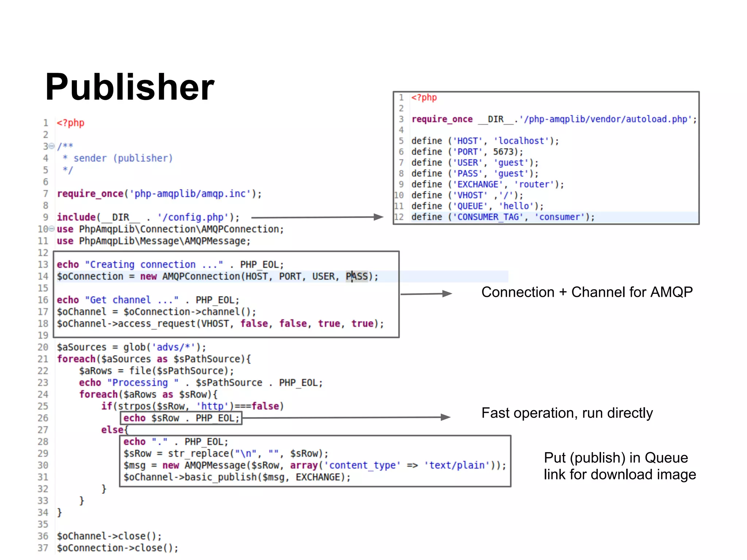Click the define 'PORT', 5673 line
747x560 pixels.
click(467, 152)
